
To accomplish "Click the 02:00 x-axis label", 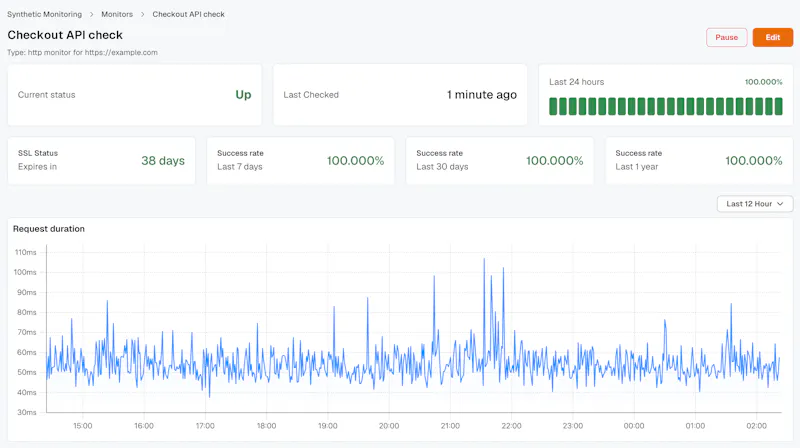I will [756, 426].
